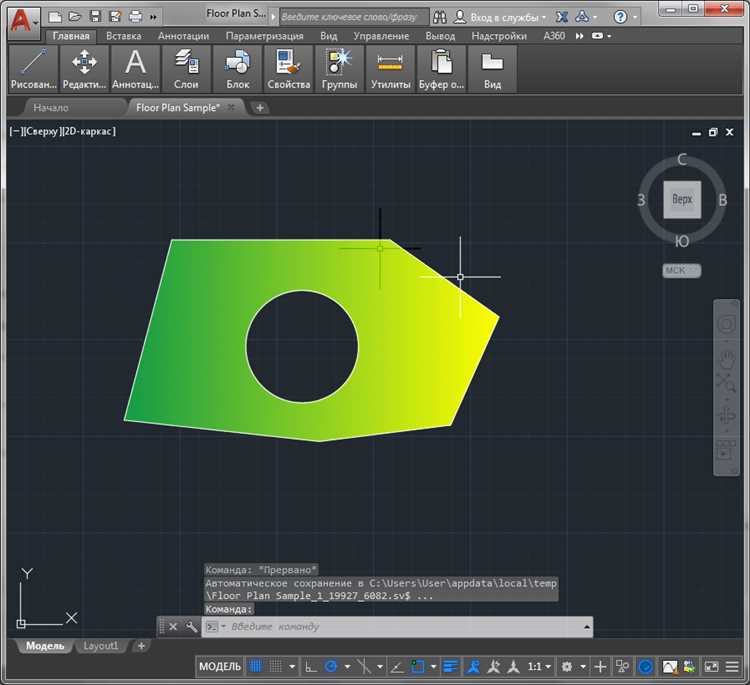Close the command line window

[x=173, y=627]
